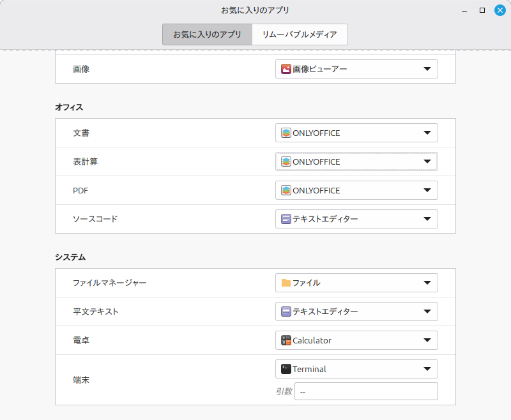Switch to the リムーバブルメディア tab

[x=300, y=34]
